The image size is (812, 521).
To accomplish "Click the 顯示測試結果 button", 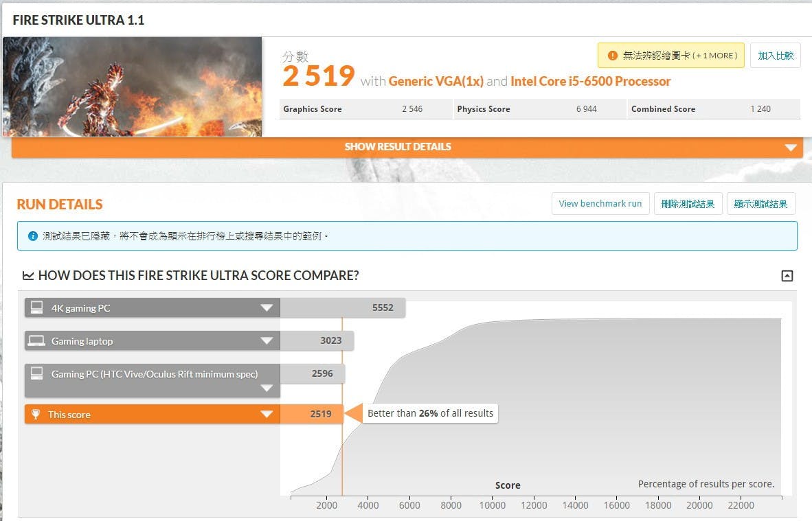I will (x=760, y=204).
